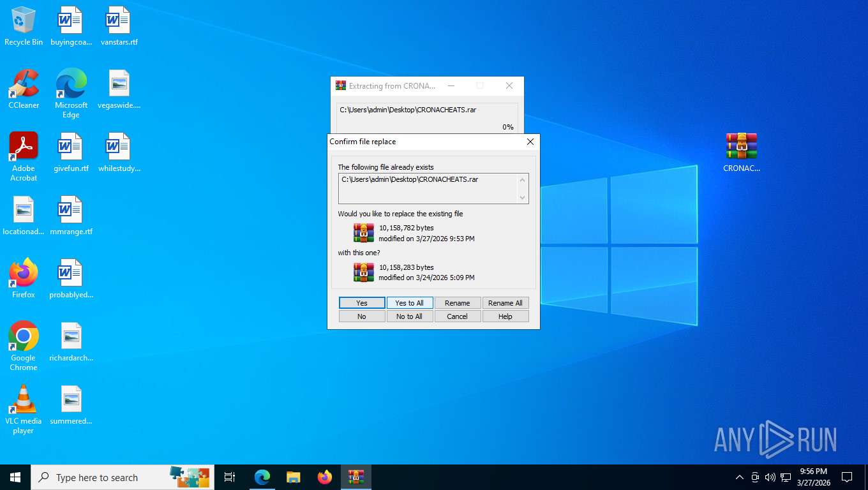Image resolution: width=868 pixels, height=490 pixels.
Task: Open the notification center icon
Action: (x=847, y=477)
